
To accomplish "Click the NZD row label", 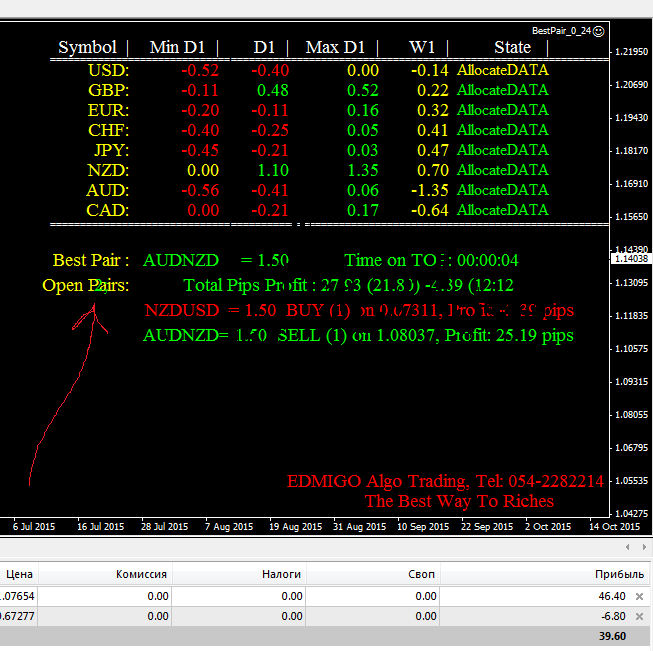I will click(x=108, y=170).
